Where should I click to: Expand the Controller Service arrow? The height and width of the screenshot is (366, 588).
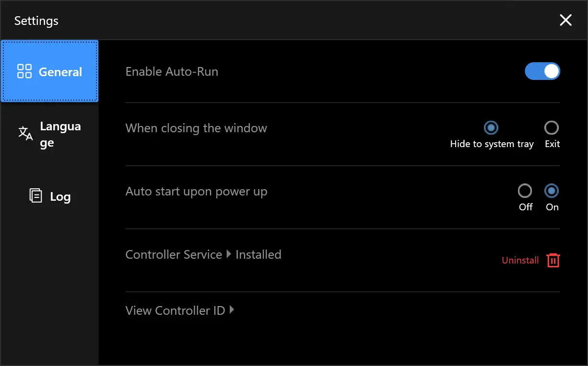(x=229, y=254)
